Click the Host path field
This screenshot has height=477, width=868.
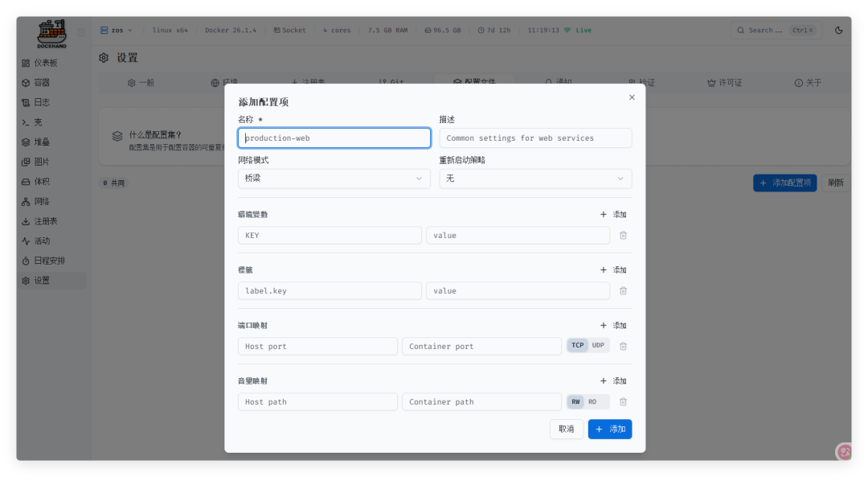pos(317,401)
